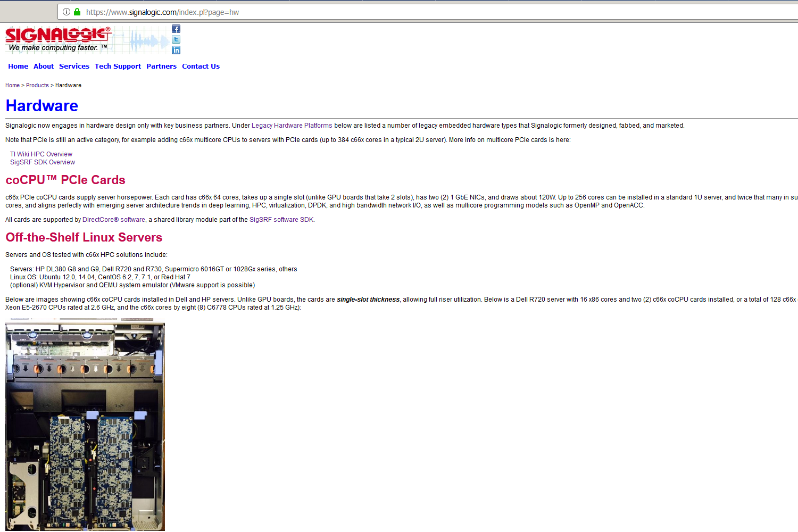Open the Signalogic Twitter icon
Viewport: 798px width, 532px height.
(176, 39)
